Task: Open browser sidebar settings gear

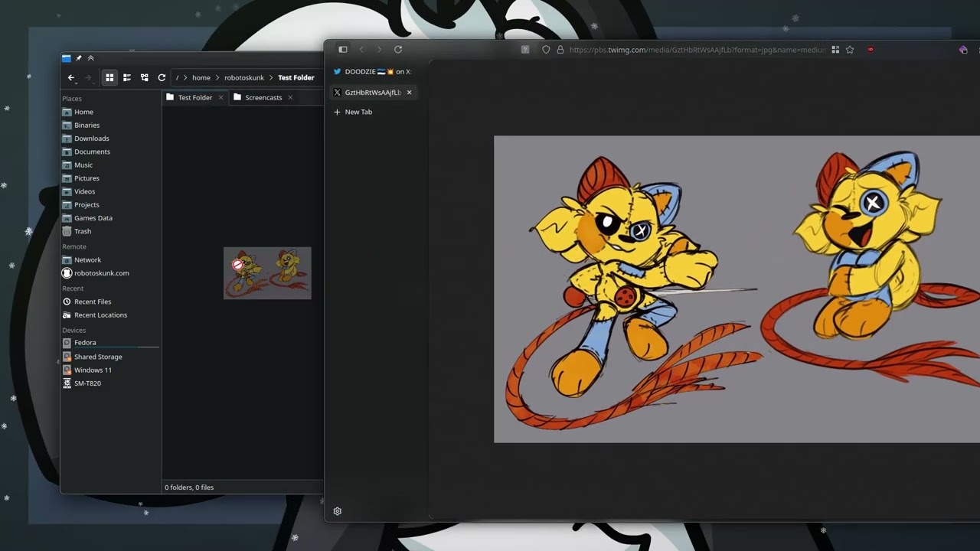Action: coord(338,511)
